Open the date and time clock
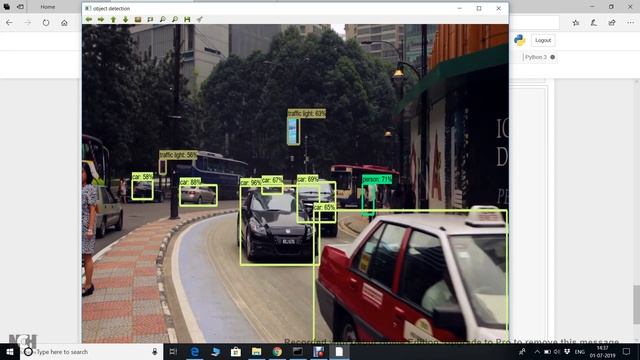 [602, 352]
